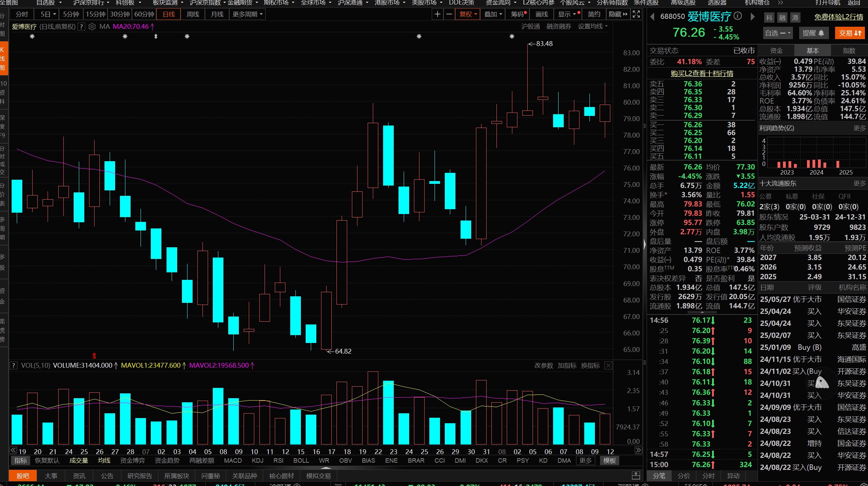868x486 pixels.
Task: Open MA indicator settings gear
Action: tap(92, 27)
